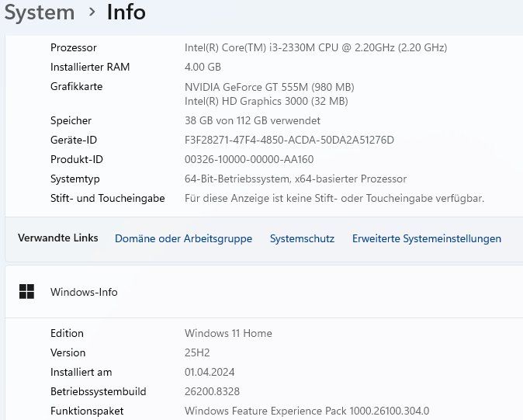Select the Installierter RAM label

(x=90, y=67)
